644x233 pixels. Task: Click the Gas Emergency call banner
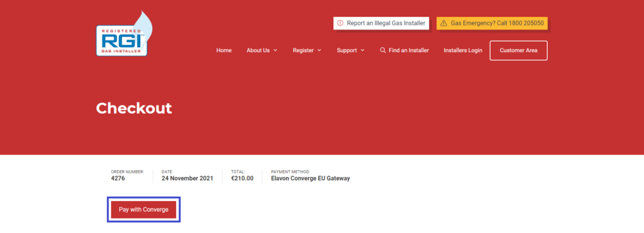pyautogui.click(x=492, y=23)
